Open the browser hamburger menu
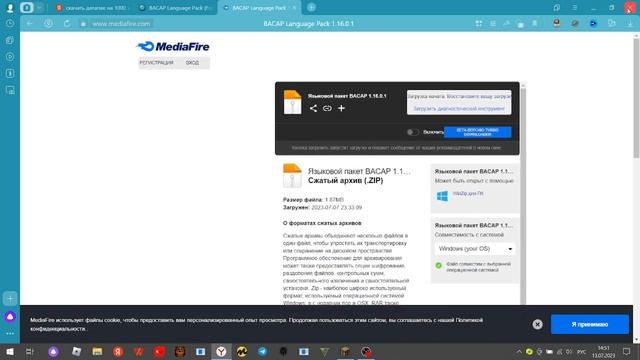 (574, 8)
